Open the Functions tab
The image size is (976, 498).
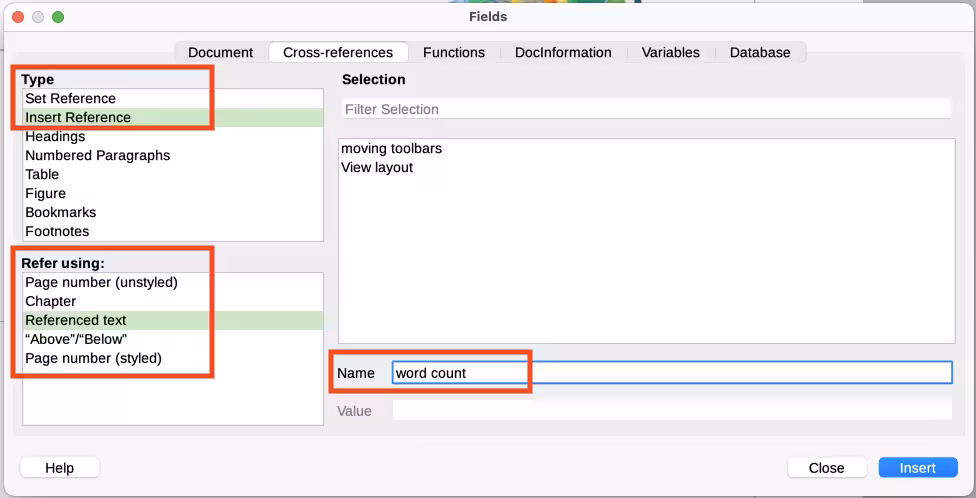454,52
